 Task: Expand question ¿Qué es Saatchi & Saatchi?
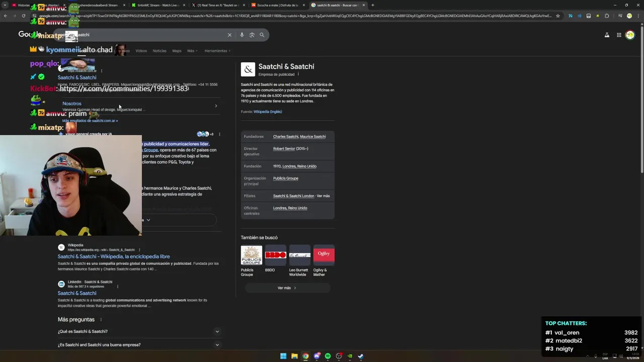coord(139,331)
